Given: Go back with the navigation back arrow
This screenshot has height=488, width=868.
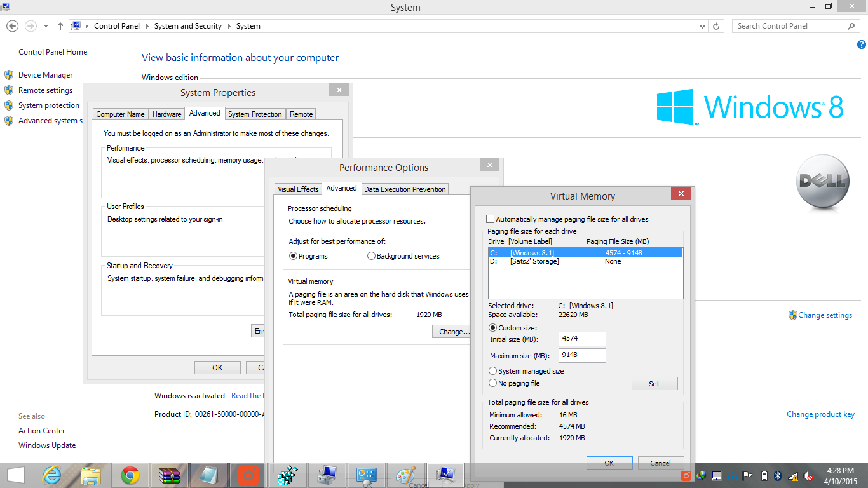Looking at the screenshot, I should [x=12, y=26].
